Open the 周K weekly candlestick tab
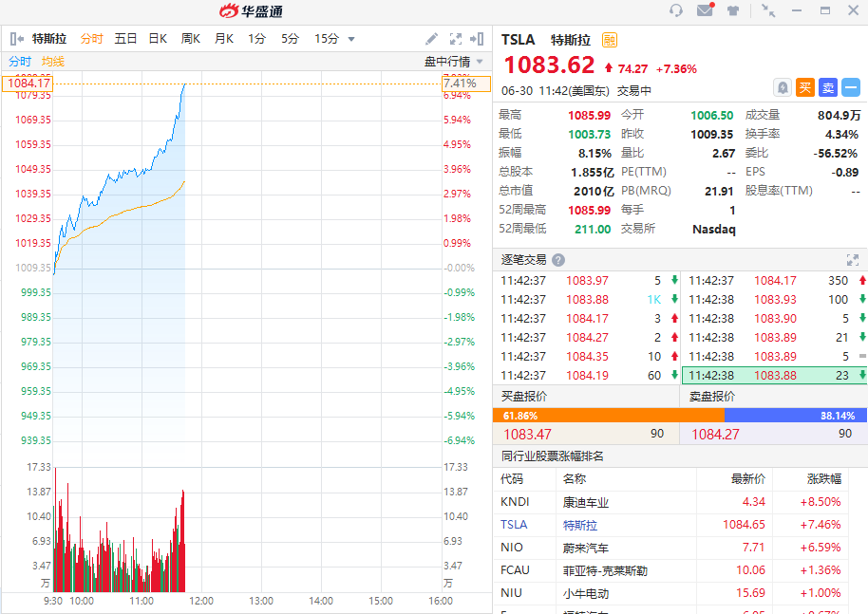The image size is (868, 614). (191, 39)
